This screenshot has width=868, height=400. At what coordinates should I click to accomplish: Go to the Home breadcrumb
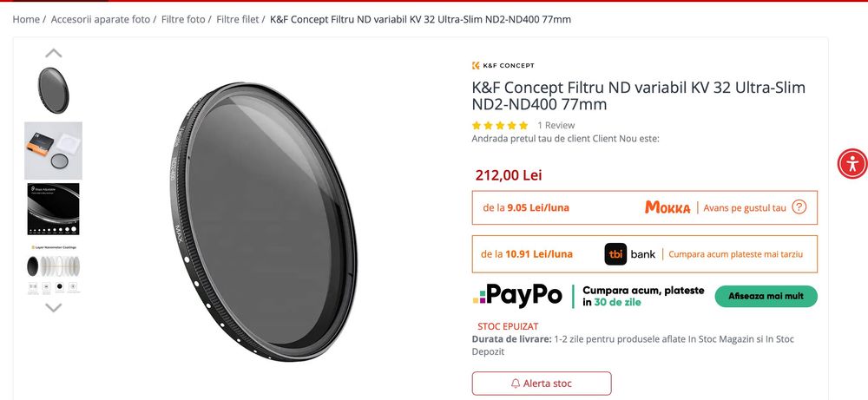(26, 19)
